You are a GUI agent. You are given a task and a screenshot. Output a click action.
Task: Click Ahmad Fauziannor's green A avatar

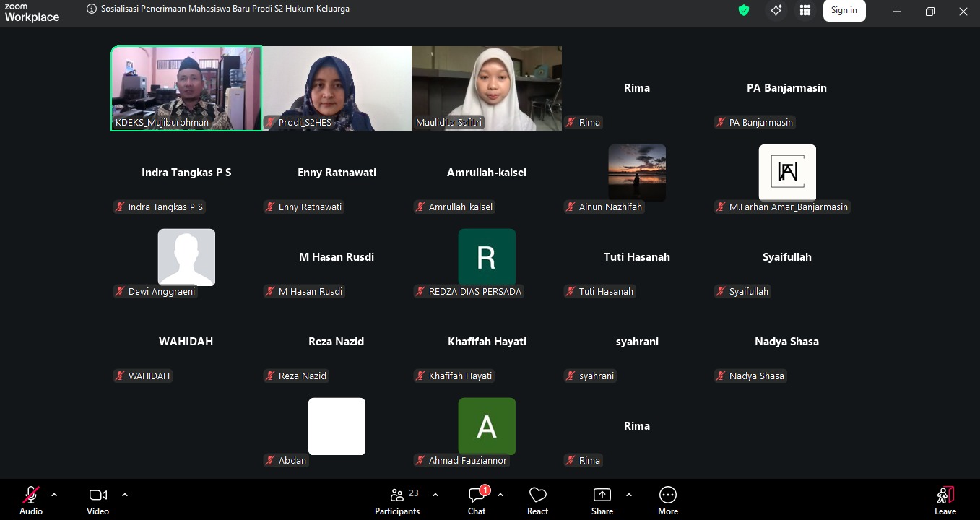click(487, 426)
